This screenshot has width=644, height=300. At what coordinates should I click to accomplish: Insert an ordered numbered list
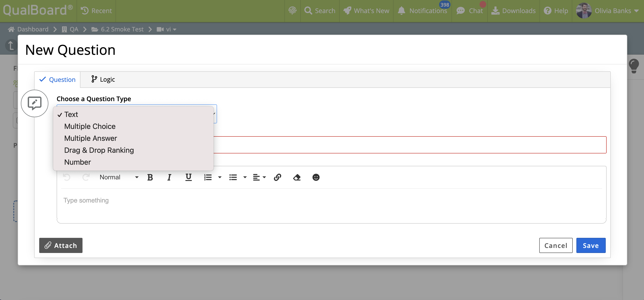click(208, 177)
